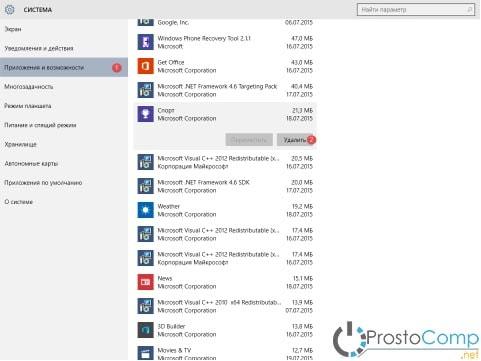Click the 20,5 МБ size value
This screenshot has height=361, width=481.
(302, 158)
